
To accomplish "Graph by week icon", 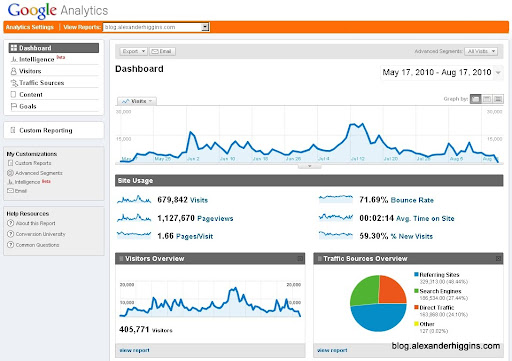I will coord(487,99).
